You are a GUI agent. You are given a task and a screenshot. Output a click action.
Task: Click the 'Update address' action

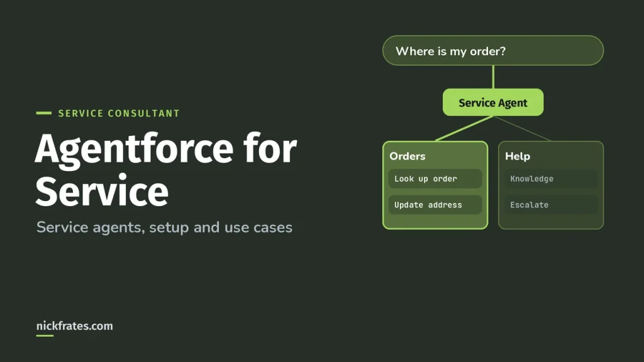coord(435,205)
